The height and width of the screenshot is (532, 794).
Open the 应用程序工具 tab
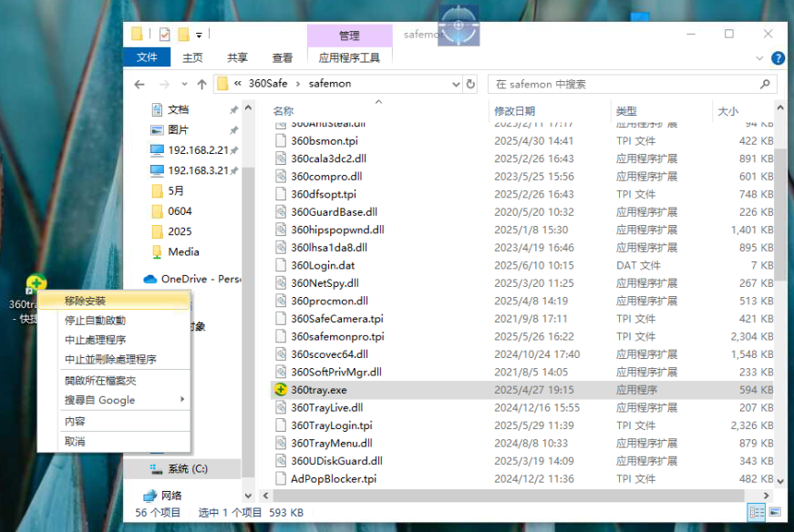coord(349,57)
